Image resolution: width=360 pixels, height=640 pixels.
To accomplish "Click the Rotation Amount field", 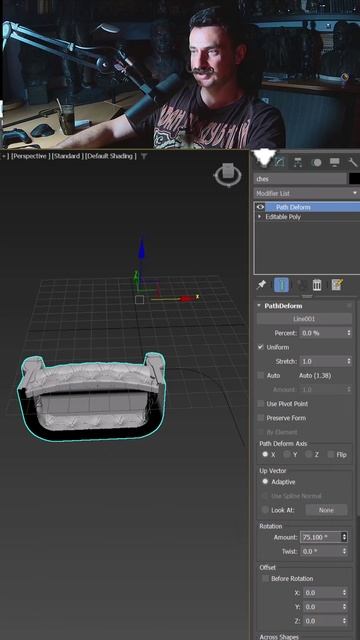I will (320, 537).
